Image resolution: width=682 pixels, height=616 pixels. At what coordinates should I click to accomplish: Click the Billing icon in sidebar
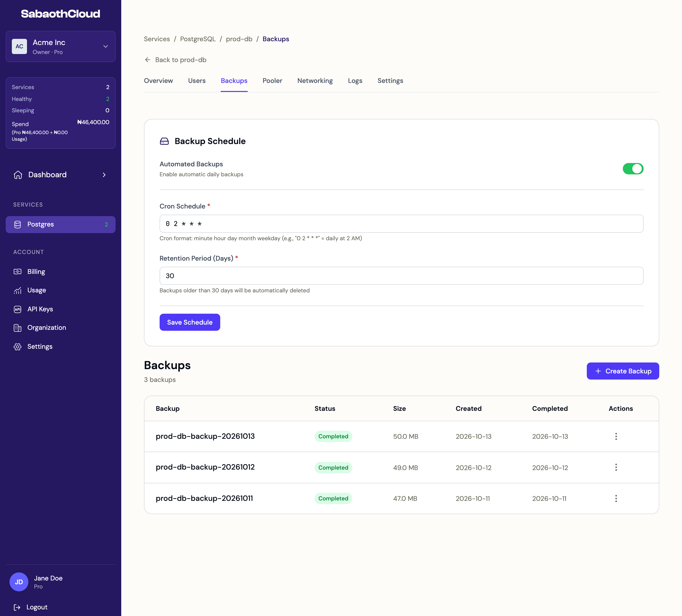18,272
